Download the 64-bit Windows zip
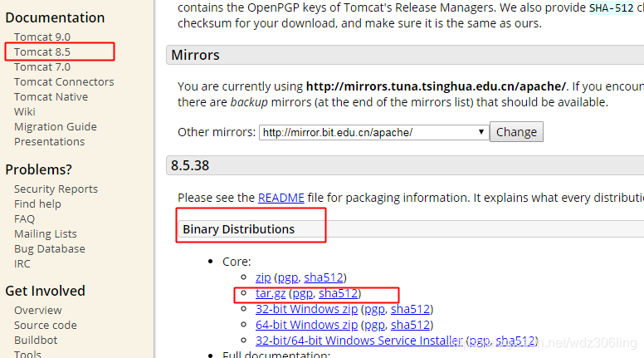 [306, 325]
